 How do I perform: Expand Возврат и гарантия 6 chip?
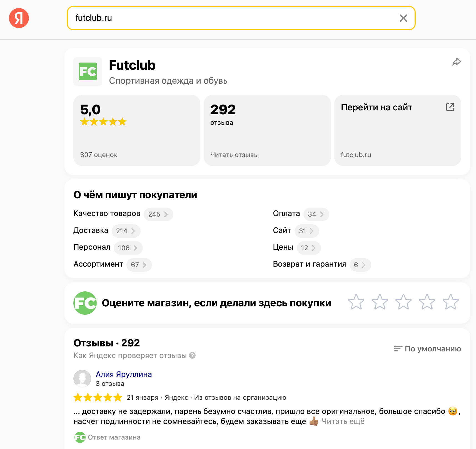360,265
